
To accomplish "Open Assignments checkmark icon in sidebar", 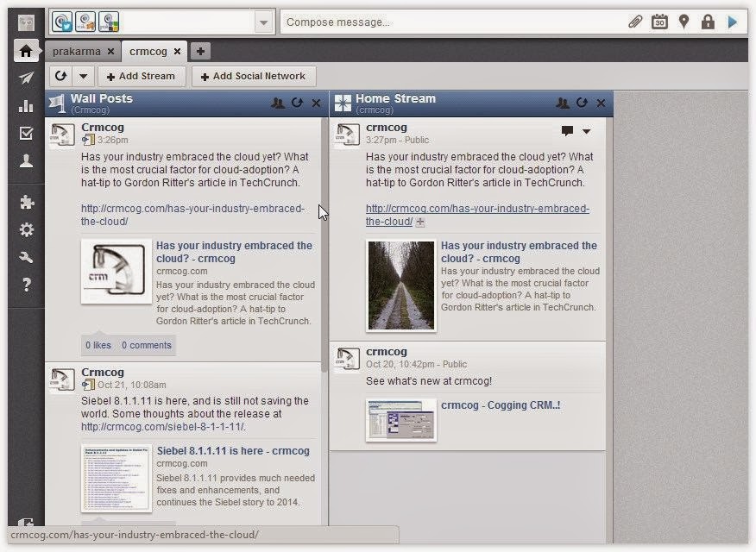I will tap(26, 133).
